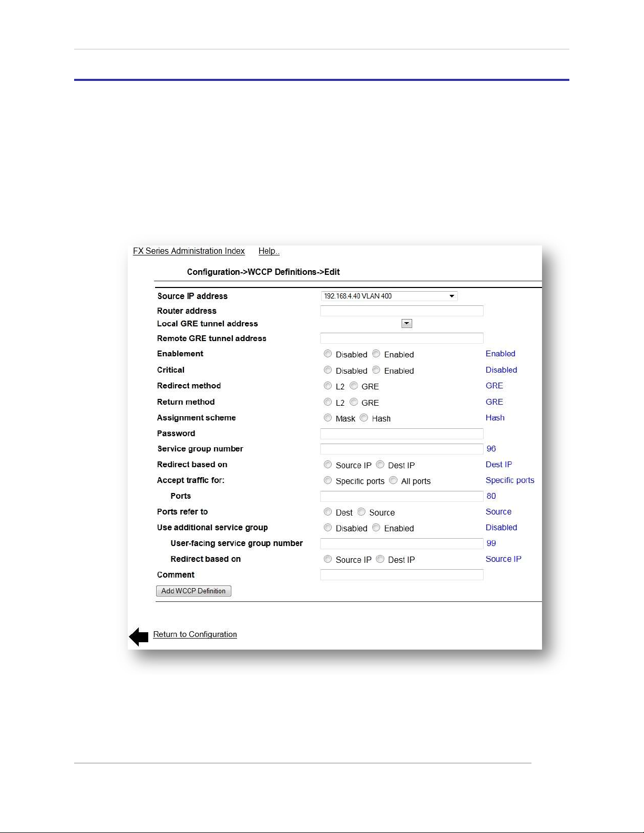Click the current value 'Specific ports'

tap(510, 480)
